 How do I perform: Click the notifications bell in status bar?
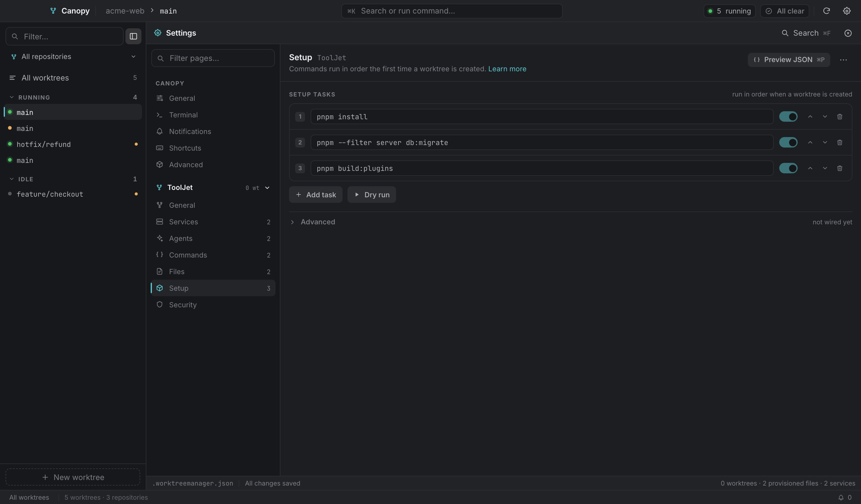click(x=840, y=497)
